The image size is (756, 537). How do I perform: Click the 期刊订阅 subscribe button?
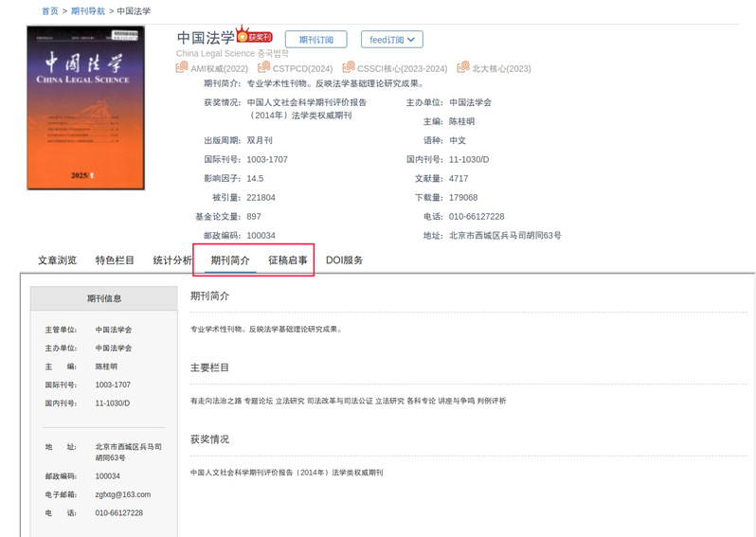coord(315,40)
